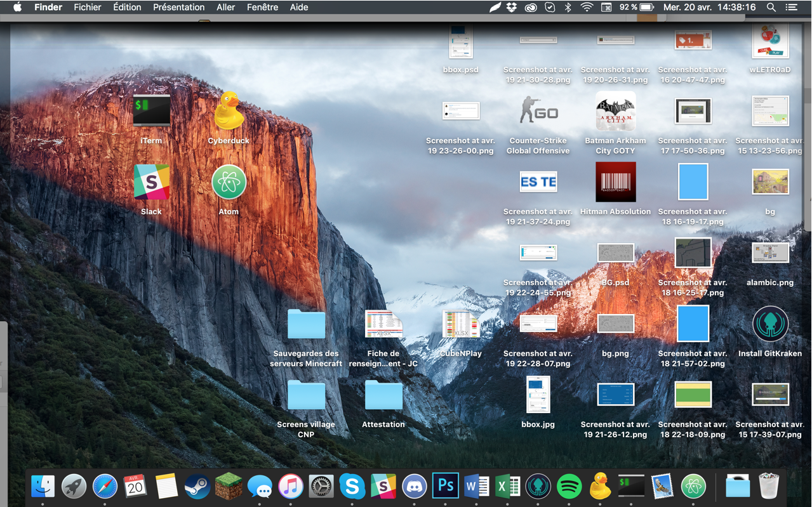This screenshot has width=812, height=507.
Task: Select the Install GitKraken desktop icon
Action: [x=769, y=324]
